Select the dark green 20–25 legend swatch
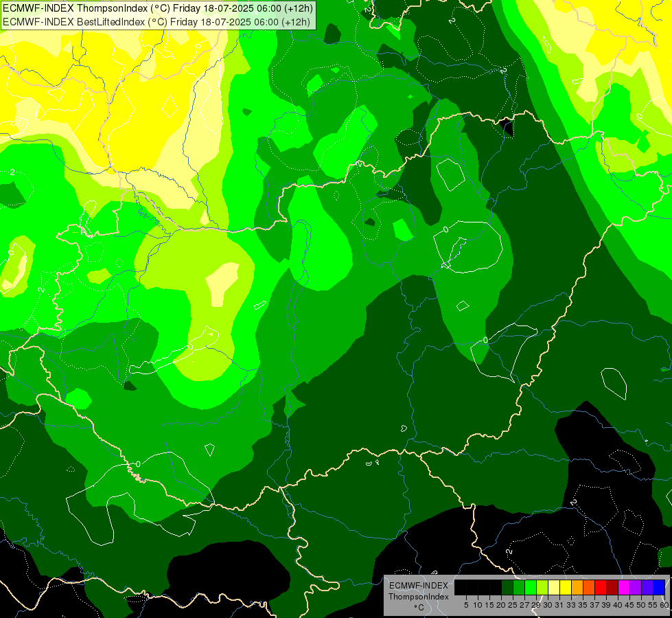672x618 pixels. (x=507, y=587)
